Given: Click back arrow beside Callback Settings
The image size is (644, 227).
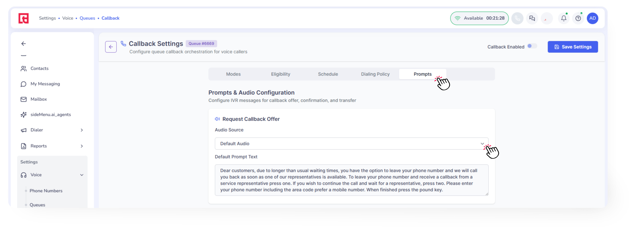Looking at the screenshot, I should [111, 47].
